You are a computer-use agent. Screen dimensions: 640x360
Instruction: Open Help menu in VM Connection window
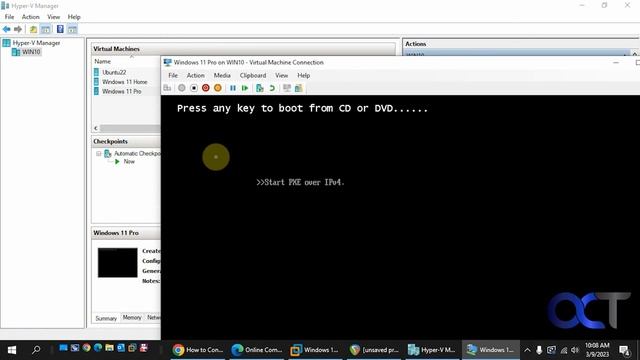(304, 76)
